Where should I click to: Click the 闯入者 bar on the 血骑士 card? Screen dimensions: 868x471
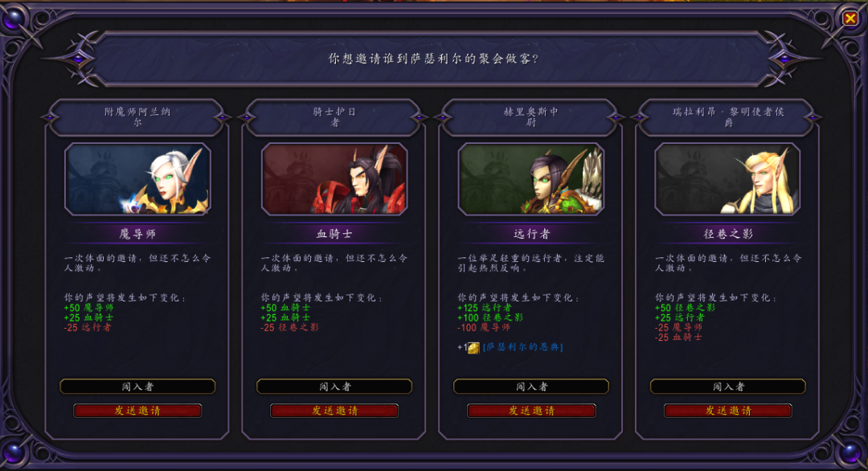pos(334,387)
